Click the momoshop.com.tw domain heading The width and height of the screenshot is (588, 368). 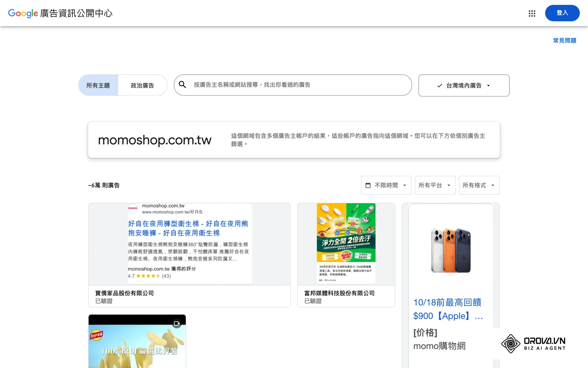[x=155, y=140]
